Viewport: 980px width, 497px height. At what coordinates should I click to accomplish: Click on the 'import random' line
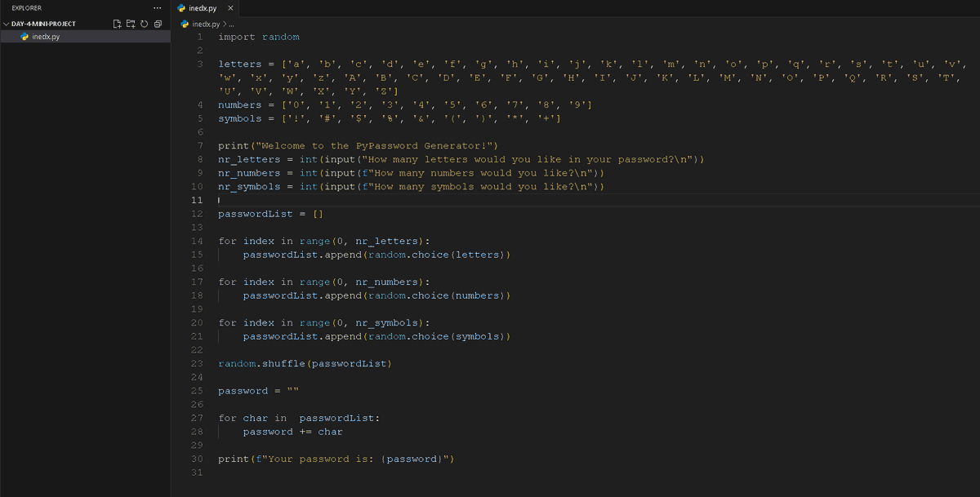[x=259, y=37]
